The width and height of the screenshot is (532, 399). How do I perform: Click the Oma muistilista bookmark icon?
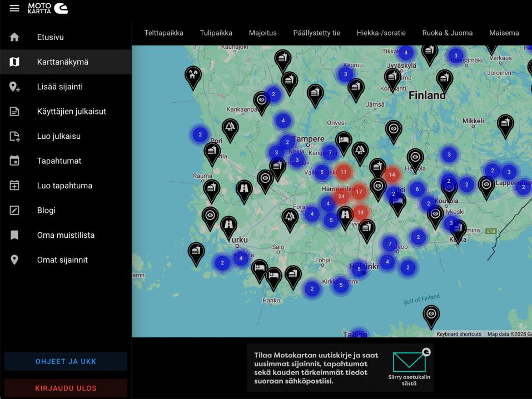point(14,235)
